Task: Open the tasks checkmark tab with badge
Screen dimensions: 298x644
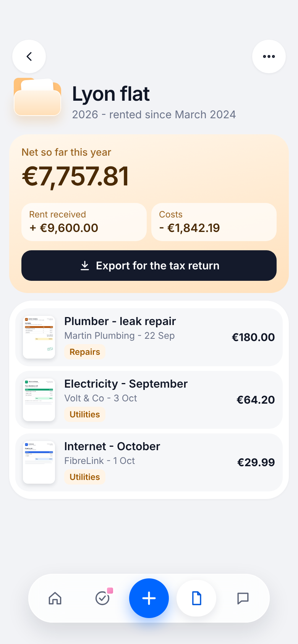Action: tap(102, 598)
